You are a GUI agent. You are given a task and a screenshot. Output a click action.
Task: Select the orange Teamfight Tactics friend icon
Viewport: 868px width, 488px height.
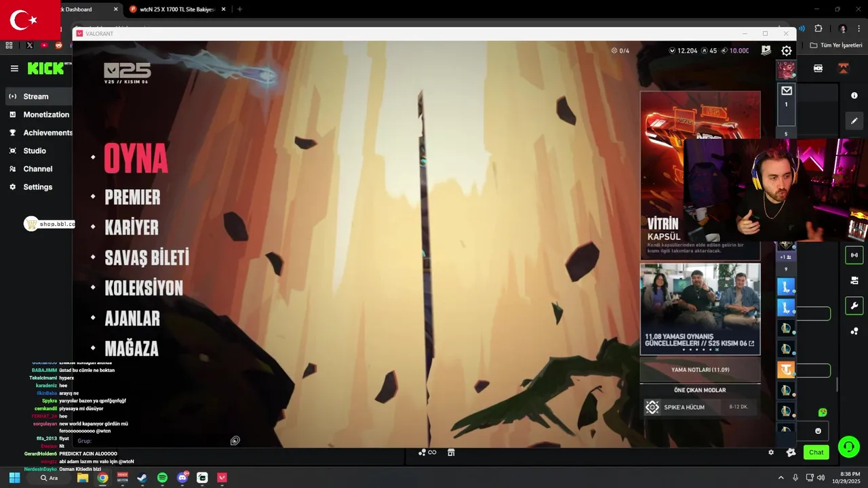(786, 370)
